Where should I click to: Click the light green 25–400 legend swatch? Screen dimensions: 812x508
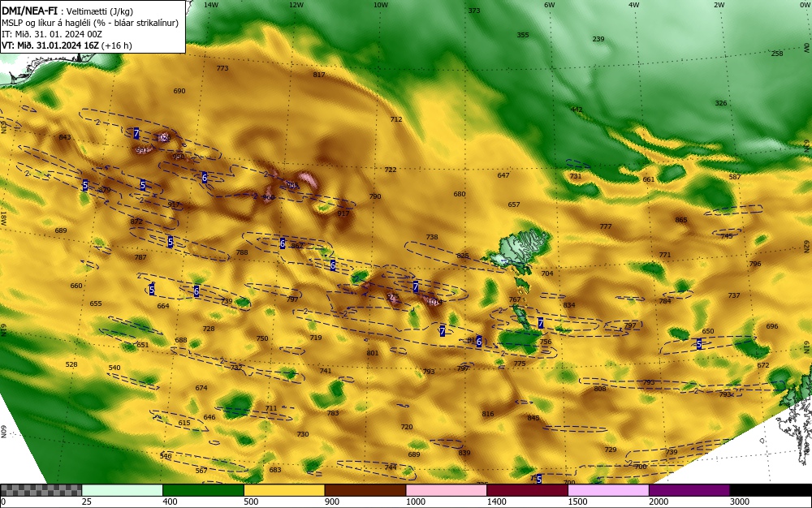pos(123,490)
